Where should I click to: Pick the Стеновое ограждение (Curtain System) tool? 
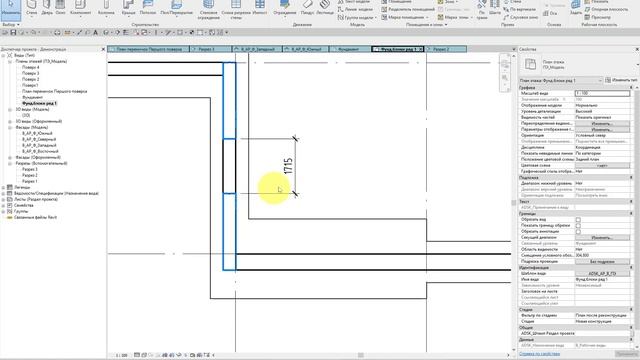[209, 10]
